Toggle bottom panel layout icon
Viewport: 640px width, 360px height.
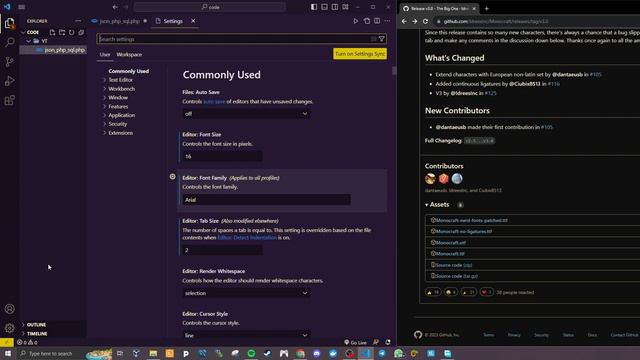coord(324,7)
